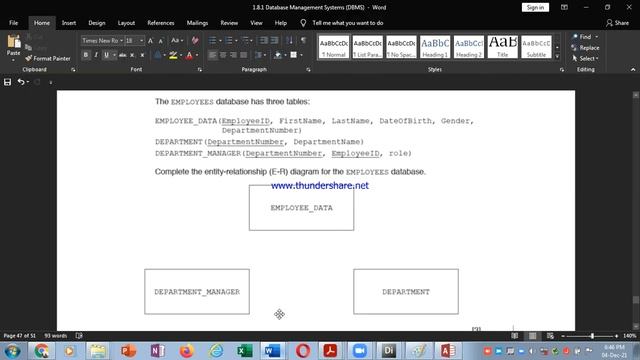The image size is (640, 360).
Task: Justify the paragraph text
Action: pyautogui.click(x=244, y=55)
